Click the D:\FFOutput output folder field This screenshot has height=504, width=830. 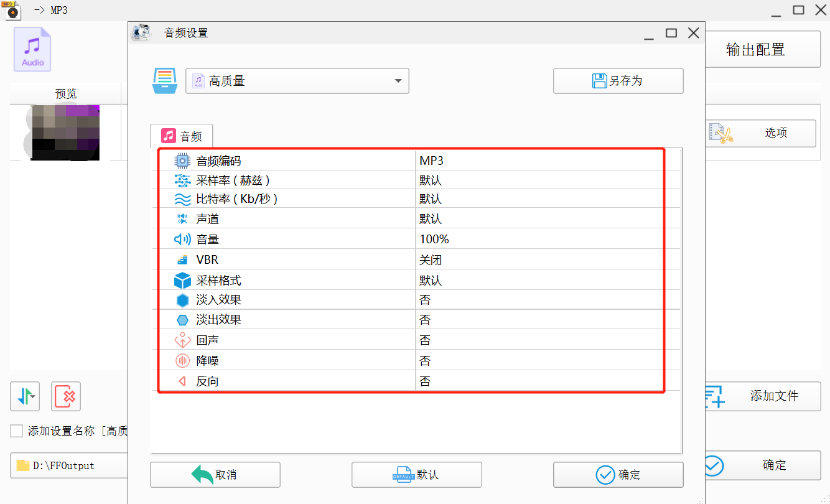point(69,465)
